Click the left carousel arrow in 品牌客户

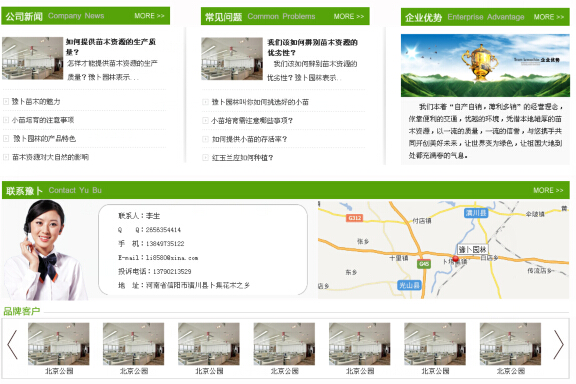coord(12,344)
